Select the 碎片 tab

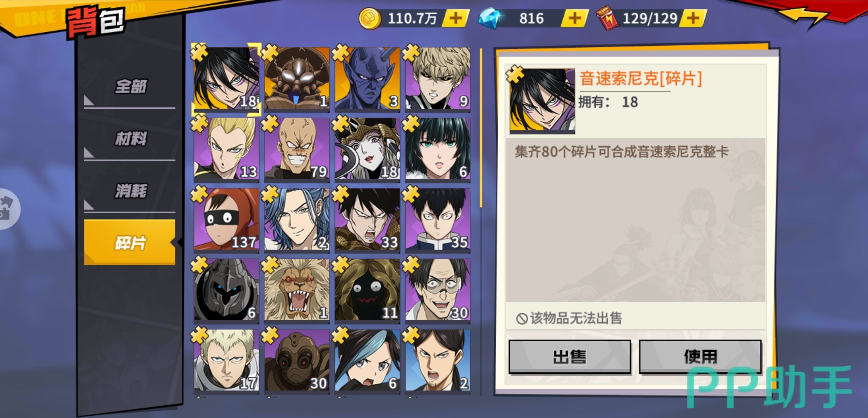coord(130,243)
